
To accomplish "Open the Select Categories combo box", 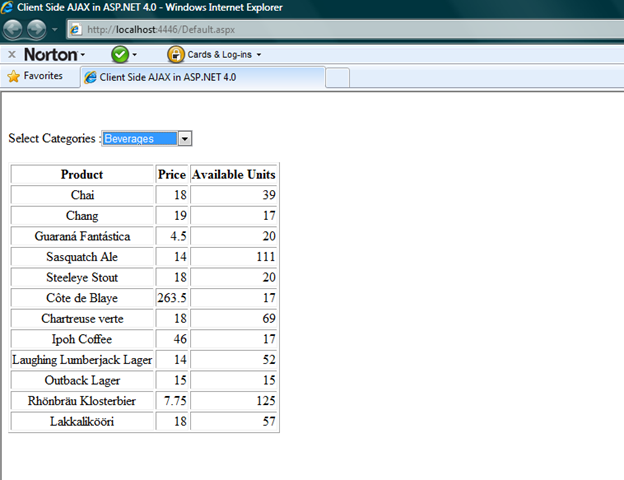I will click(147, 139).
